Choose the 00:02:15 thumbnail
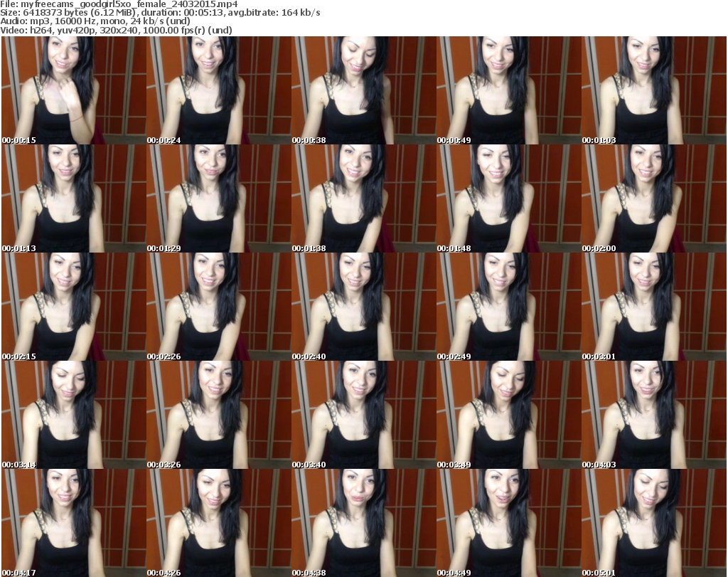Screen dimensions: 728x577 point(73,307)
